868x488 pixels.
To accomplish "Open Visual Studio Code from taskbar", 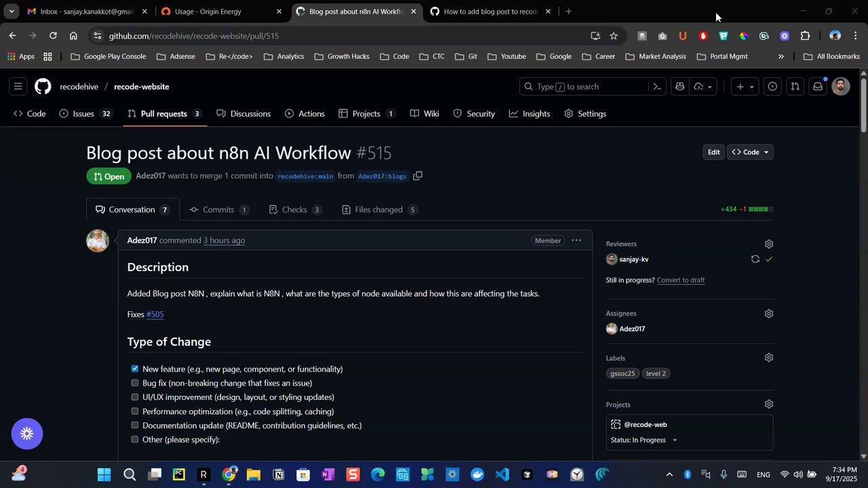I will 502,474.
